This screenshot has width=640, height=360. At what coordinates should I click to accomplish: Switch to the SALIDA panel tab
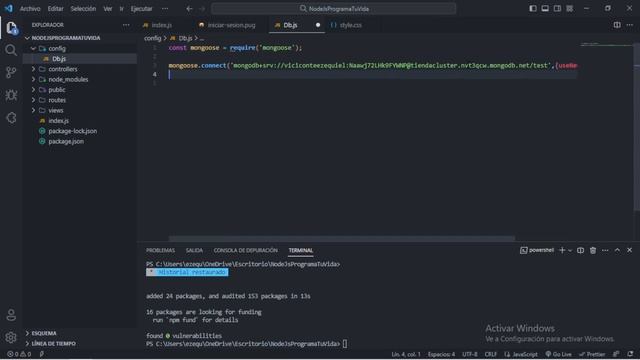[x=194, y=250]
